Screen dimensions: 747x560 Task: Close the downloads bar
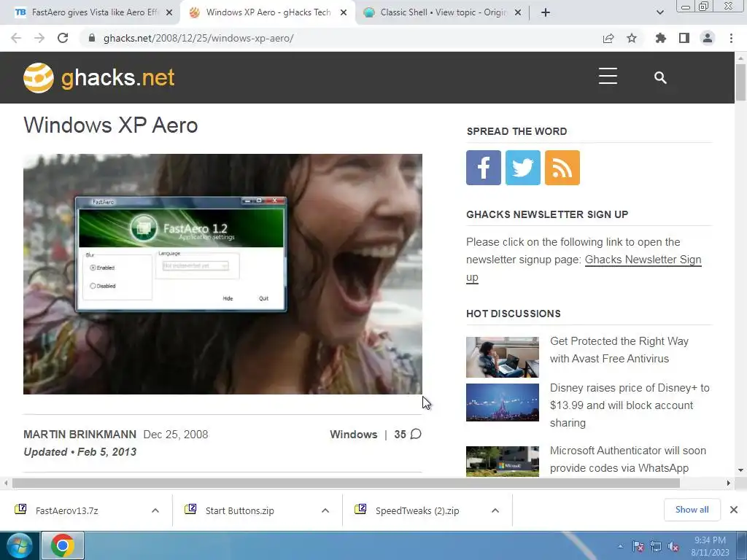point(734,510)
